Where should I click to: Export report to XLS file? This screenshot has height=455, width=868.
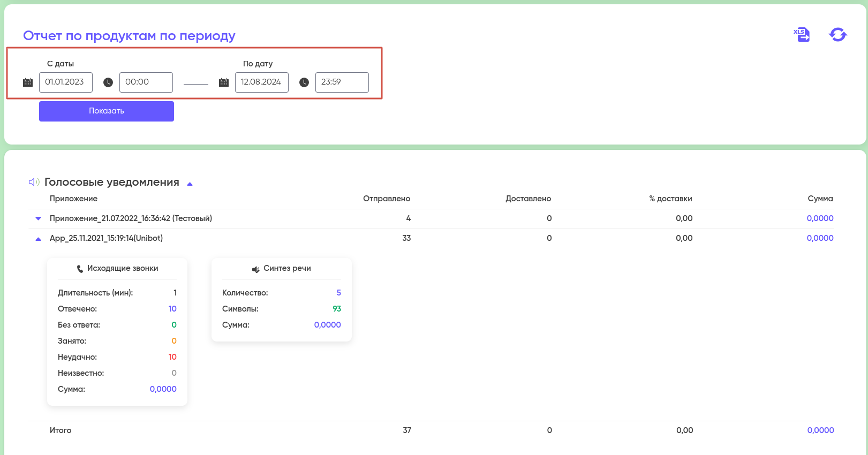click(x=802, y=35)
